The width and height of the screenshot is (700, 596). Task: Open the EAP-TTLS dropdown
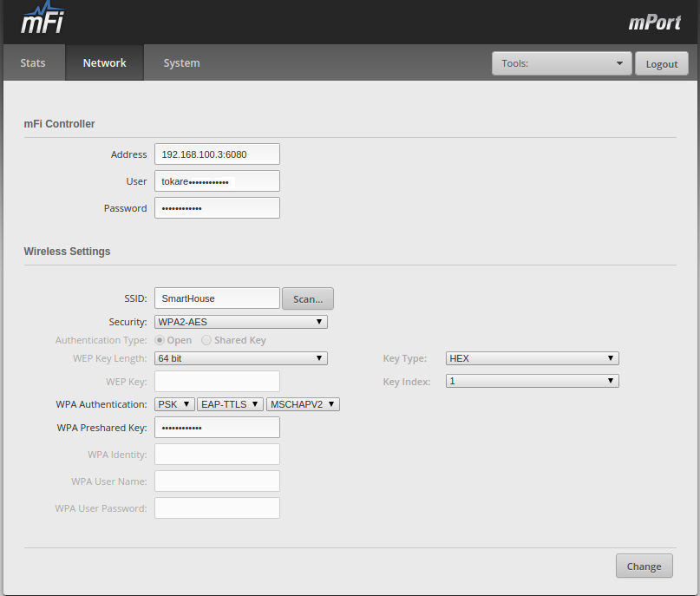coord(230,404)
